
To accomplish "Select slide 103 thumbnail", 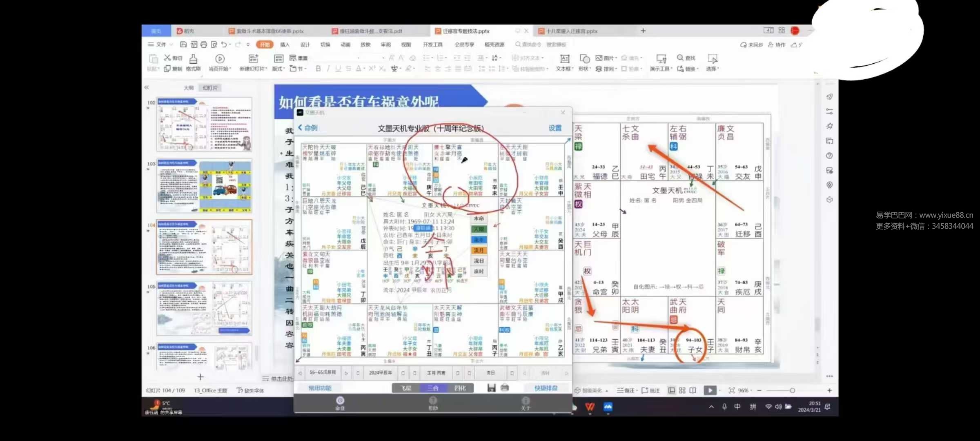I will (204, 186).
